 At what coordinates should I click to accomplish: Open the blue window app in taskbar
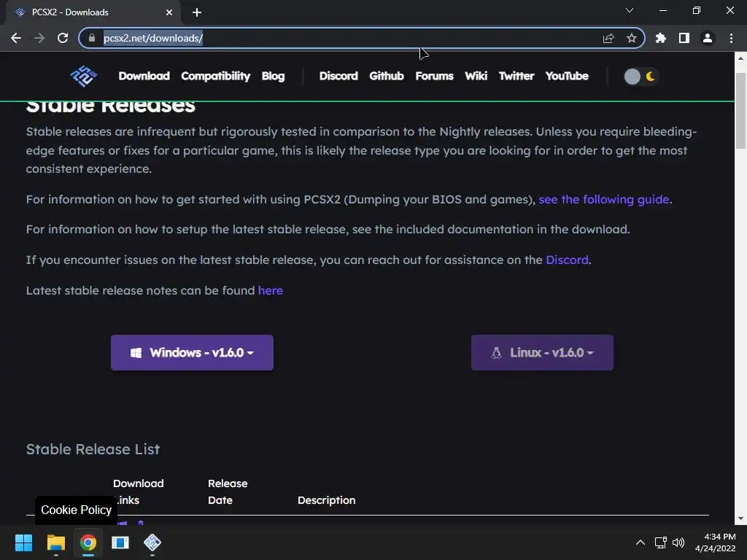(x=120, y=542)
